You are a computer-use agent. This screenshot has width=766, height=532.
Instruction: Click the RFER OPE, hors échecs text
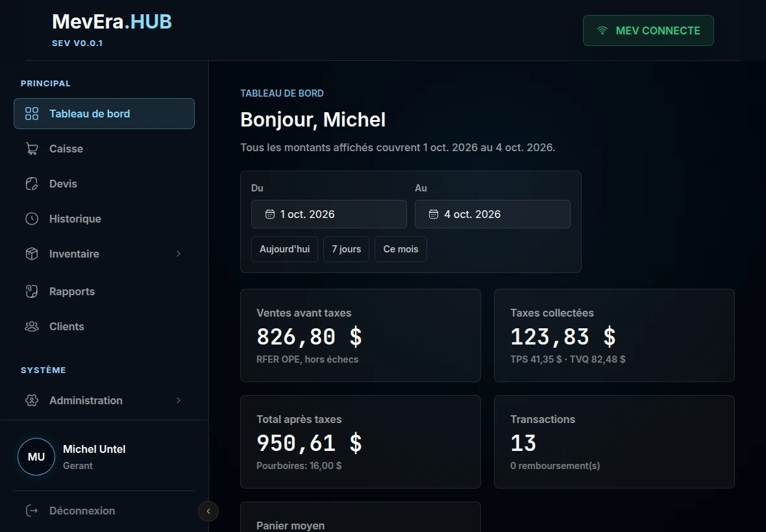pyautogui.click(x=307, y=359)
